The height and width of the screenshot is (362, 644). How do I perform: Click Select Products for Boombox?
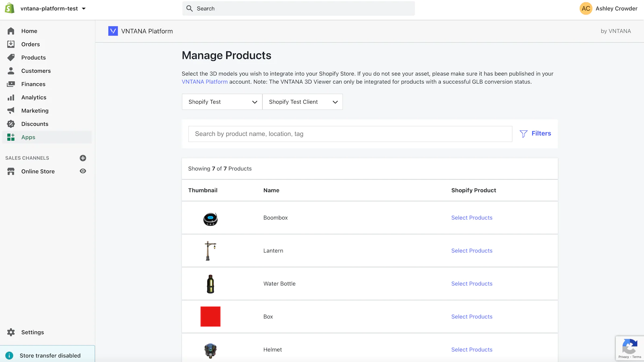pos(472,218)
